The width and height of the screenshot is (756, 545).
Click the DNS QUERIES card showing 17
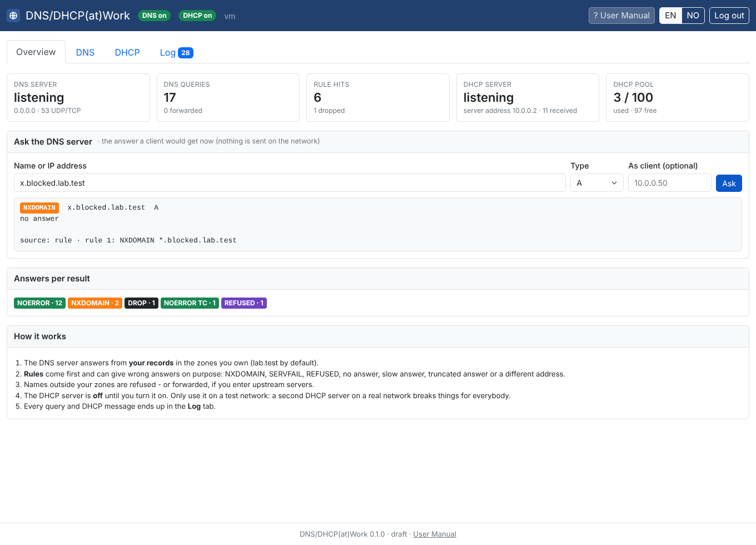pos(228,97)
